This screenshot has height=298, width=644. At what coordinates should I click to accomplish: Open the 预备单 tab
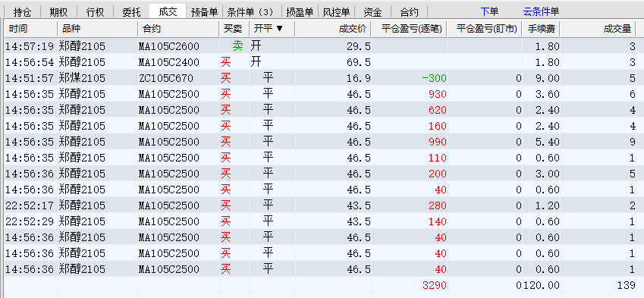(204, 11)
